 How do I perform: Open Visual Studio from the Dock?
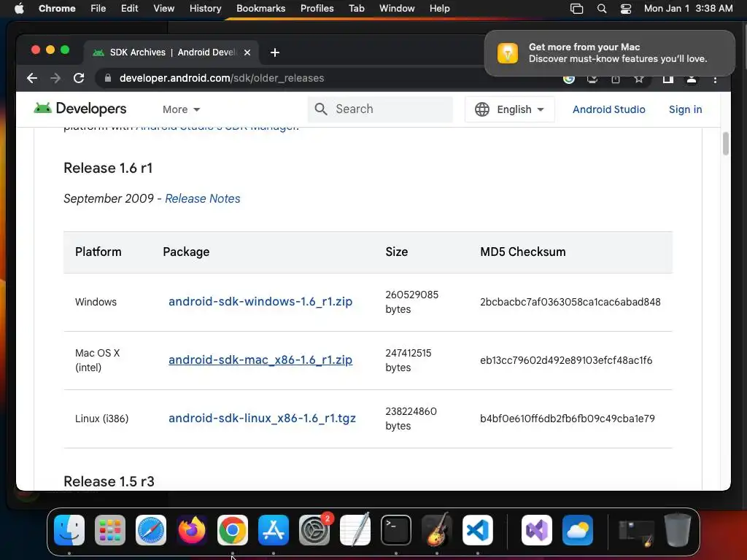[537, 530]
